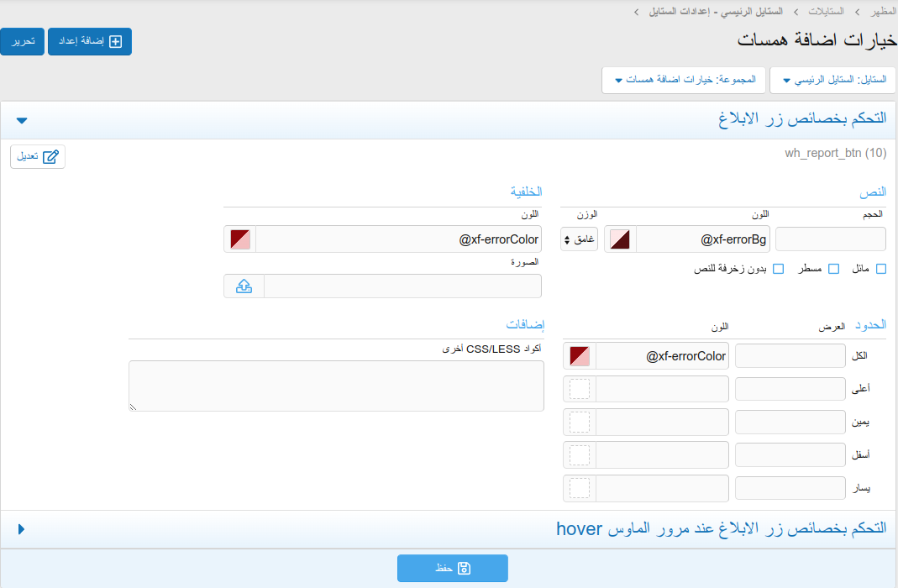Click the text color swatch for @xf-errorBg

620,239
